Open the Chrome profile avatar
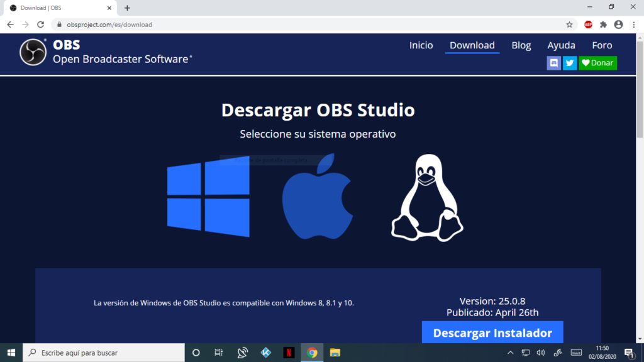 click(619, 25)
